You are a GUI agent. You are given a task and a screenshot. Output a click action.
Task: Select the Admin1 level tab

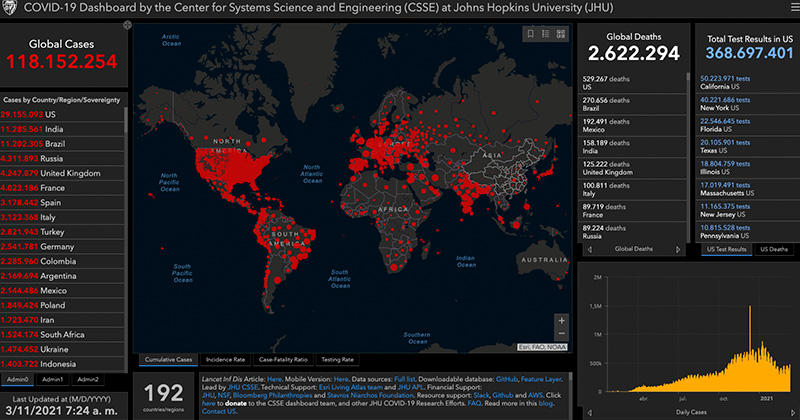[53, 379]
